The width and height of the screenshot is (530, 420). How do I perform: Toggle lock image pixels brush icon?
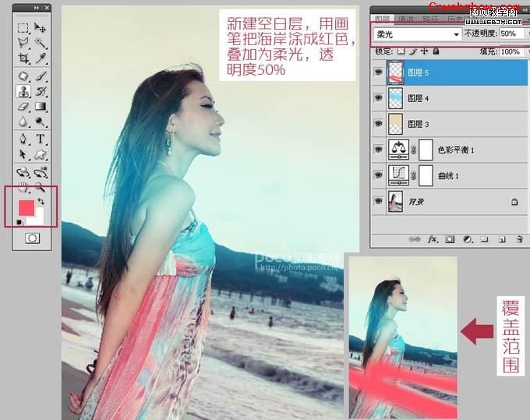[413, 51]
